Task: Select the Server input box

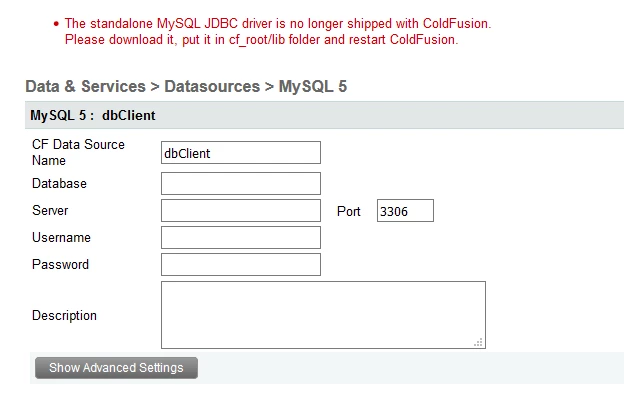Action: point(241,210)
